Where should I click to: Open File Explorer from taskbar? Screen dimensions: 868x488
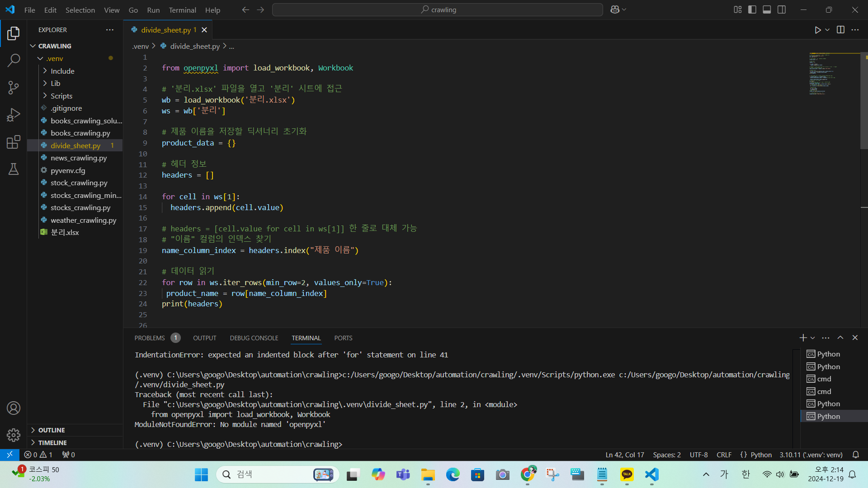click(428, 474)
